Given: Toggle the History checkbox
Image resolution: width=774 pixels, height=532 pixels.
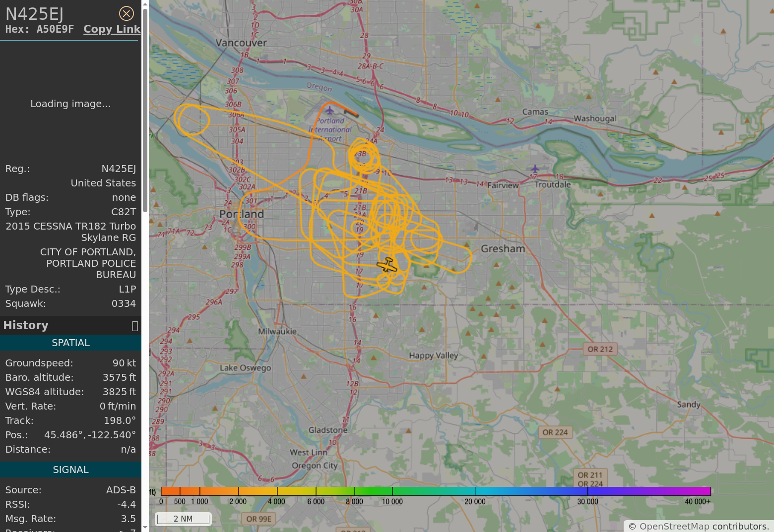Looking at the screenshot, I should click(x=134, y=326).
